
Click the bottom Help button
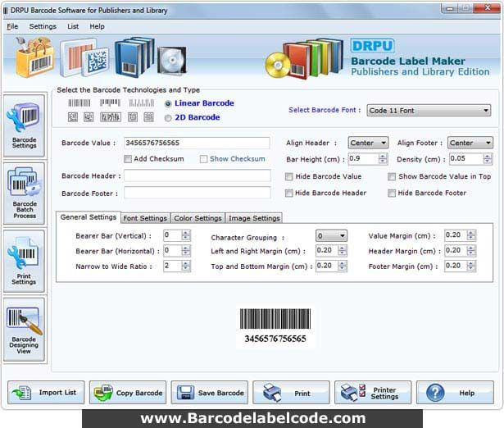[x=455, y=392]
